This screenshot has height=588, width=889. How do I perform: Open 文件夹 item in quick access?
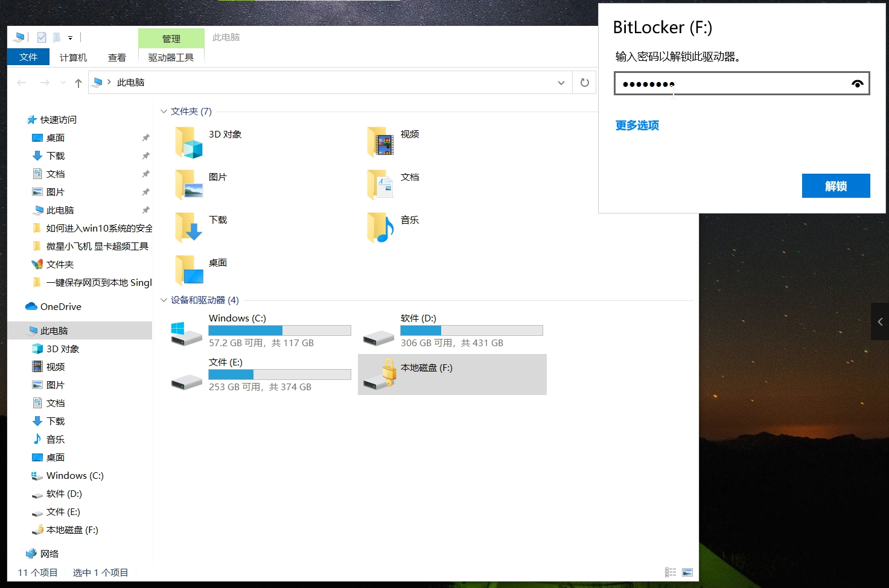53,264
